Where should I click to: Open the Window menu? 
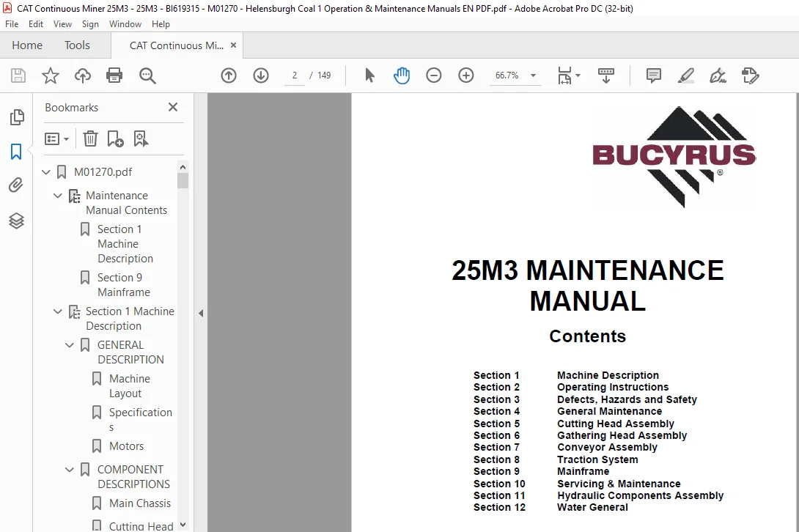[125, 24]
